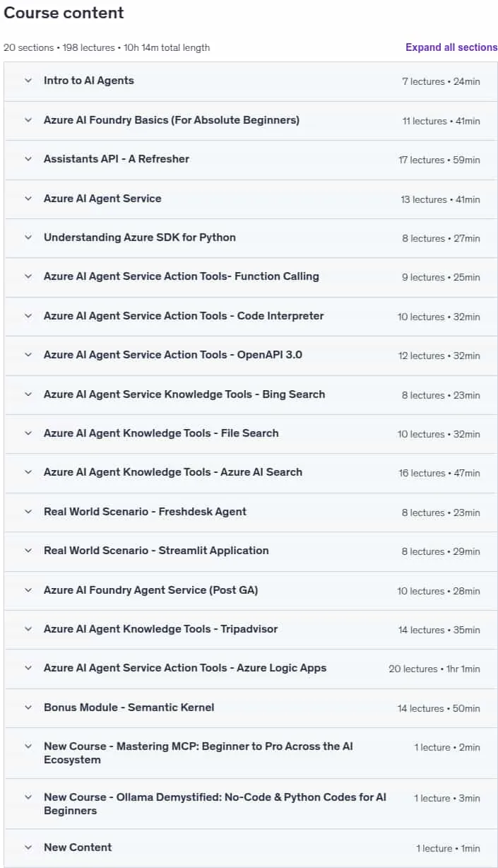Expand the New Content section
498x868 pixels.
point(251,848)
